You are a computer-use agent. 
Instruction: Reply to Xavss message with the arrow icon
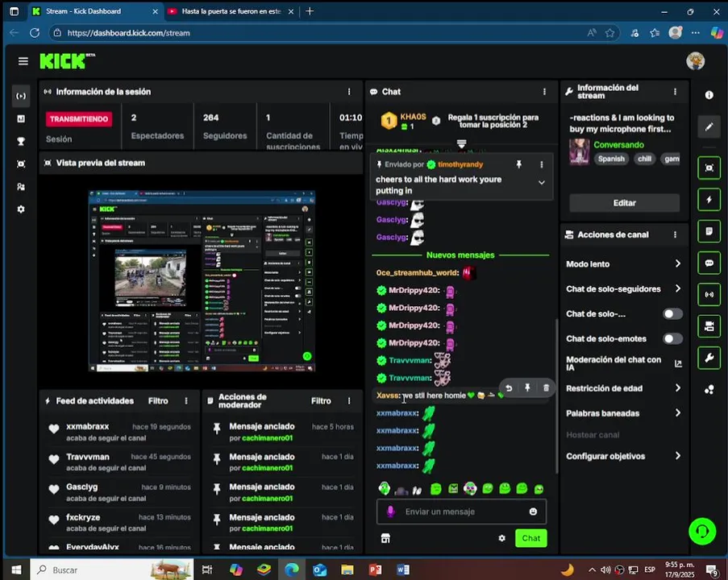point(509,387)
